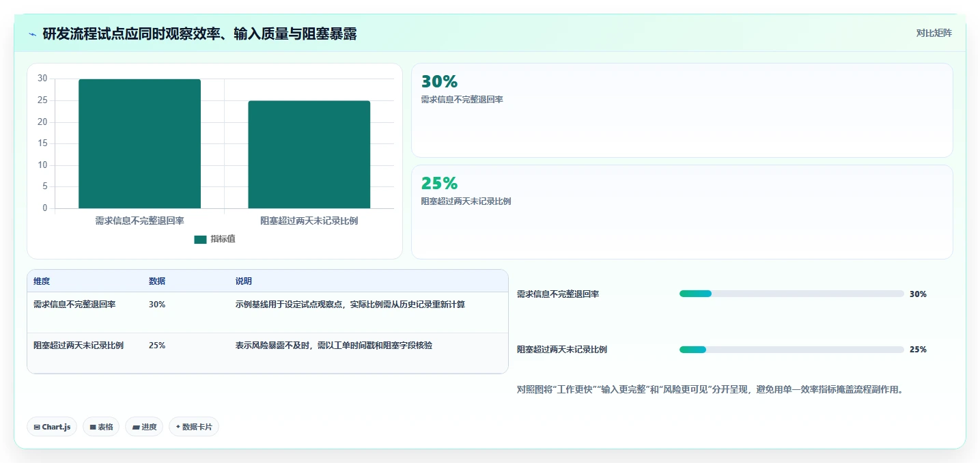This screenshot has width=980, height=463.
Task: Click the 30% cell in the table
Action: tap(157, 305)
